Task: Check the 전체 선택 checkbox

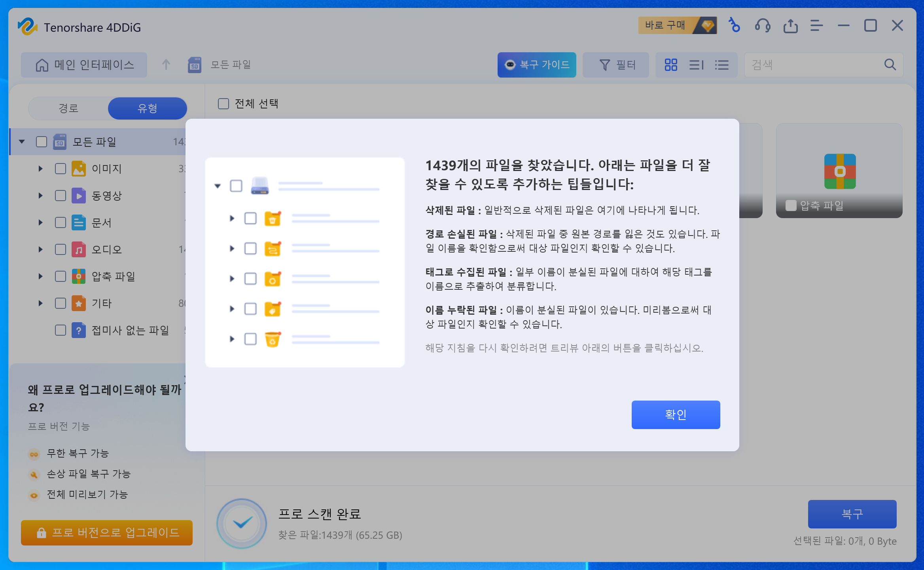Action: (223, 104)
